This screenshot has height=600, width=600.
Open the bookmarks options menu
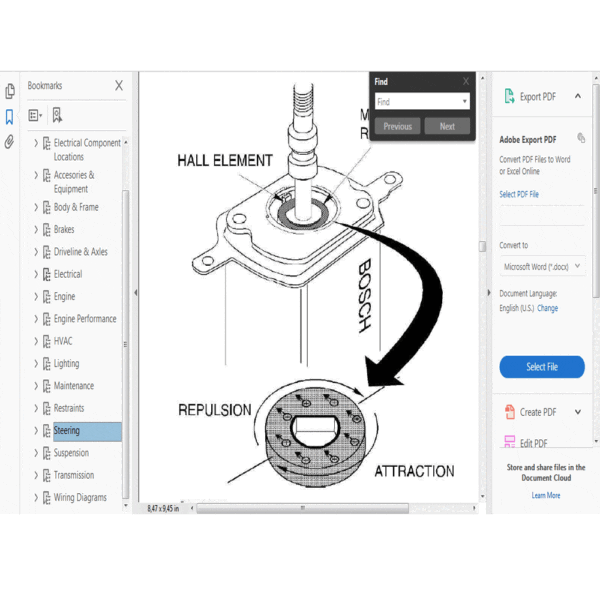tap(35, 115)
